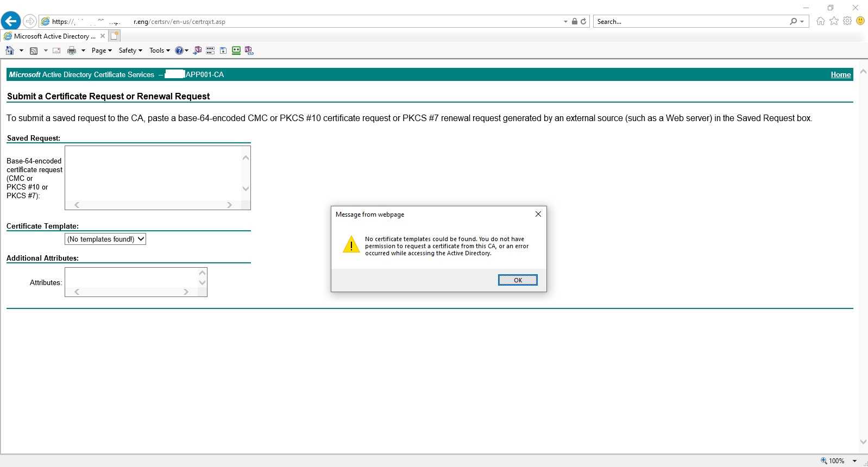868x467 pixels.
Task: Click inside the Saved Request text area
Action: coord(153,173)
